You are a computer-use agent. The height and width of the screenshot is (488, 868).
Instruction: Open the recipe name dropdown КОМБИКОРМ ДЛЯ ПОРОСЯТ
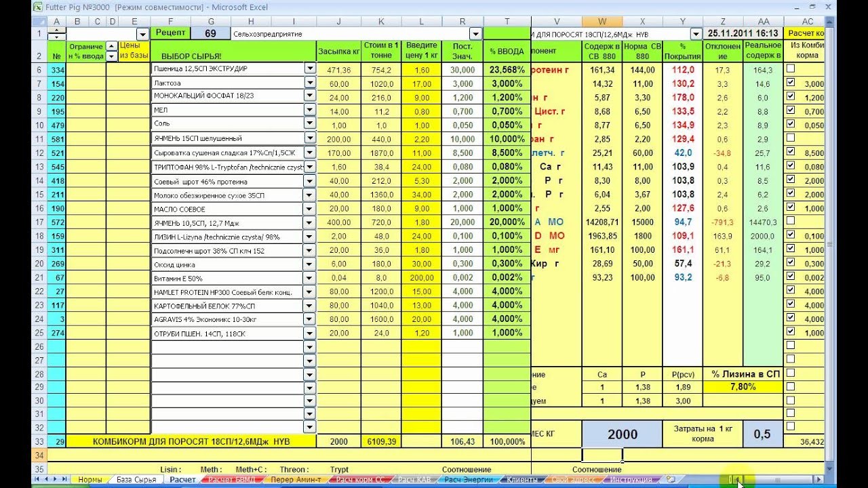pyautogui.click(x=696, y=34)
